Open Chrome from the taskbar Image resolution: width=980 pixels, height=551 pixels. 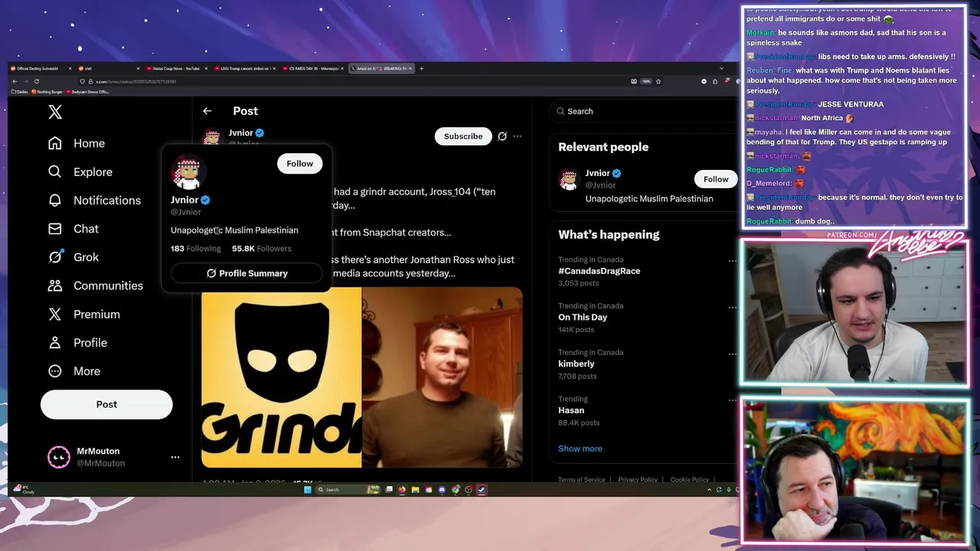click(456, 490)
